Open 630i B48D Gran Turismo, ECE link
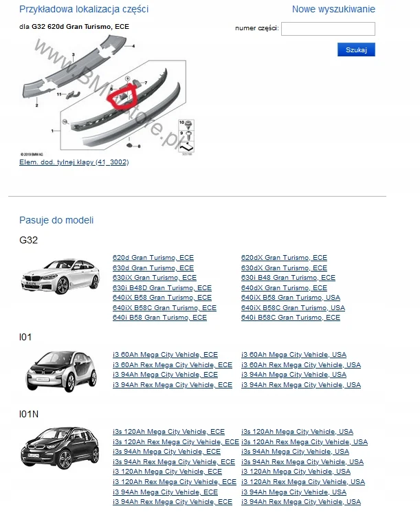Screen dimensions: 420x515 (162, 288)
